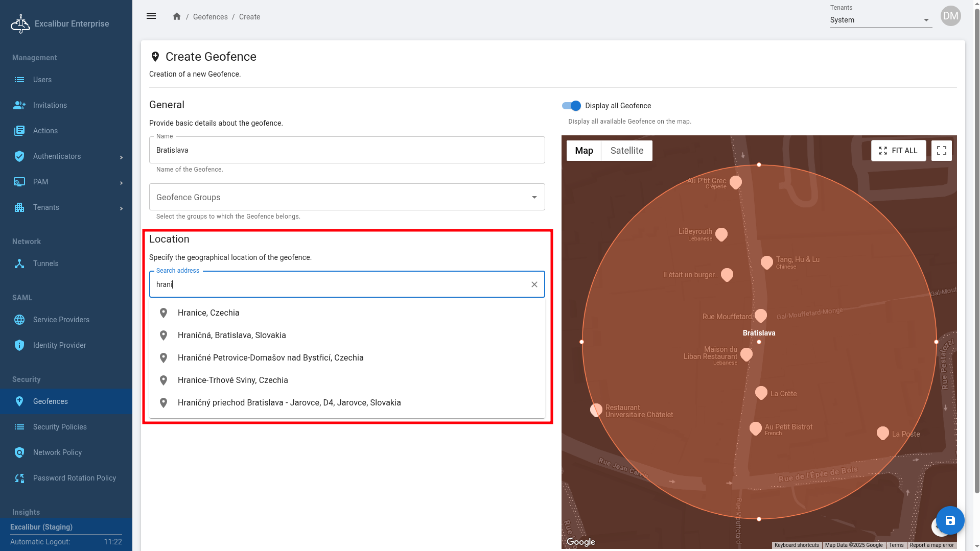
Task: Open Service Providers under SAML
Action: point(61,320)
